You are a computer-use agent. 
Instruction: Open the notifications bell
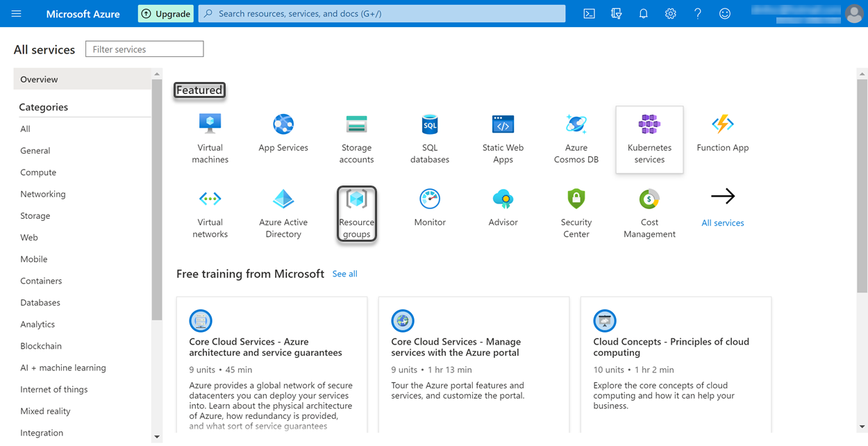(x=643, y=14)
